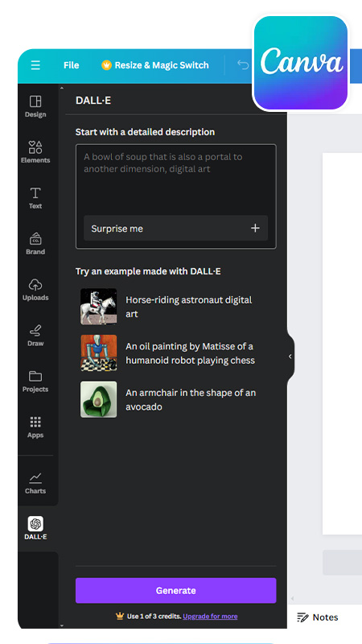Open the Notes panel
Image resolution: width=362 pixels, height=644 pixels.
[x=318, y=617]
